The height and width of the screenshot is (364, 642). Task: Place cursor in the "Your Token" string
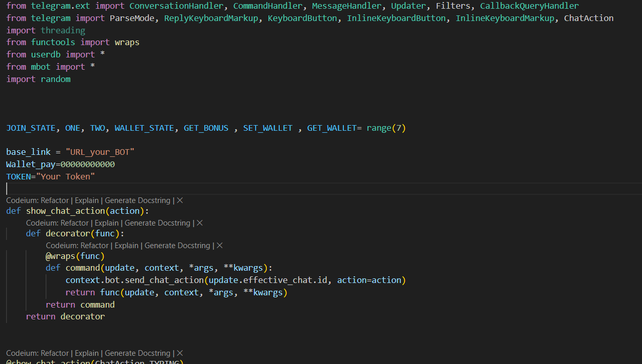(x=66, y=177)
